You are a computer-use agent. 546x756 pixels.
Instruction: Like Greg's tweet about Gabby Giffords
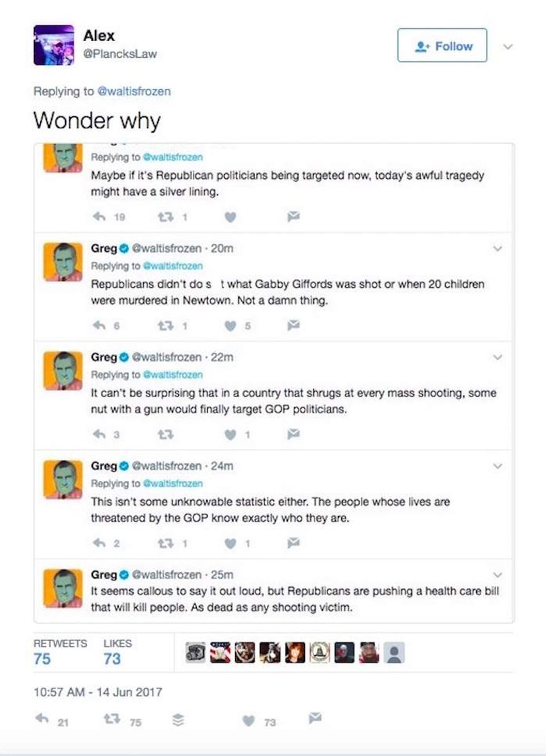(230, 326)
